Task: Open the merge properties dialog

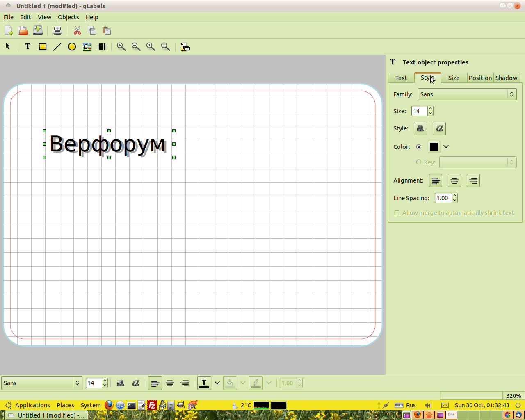Action: 185,47
